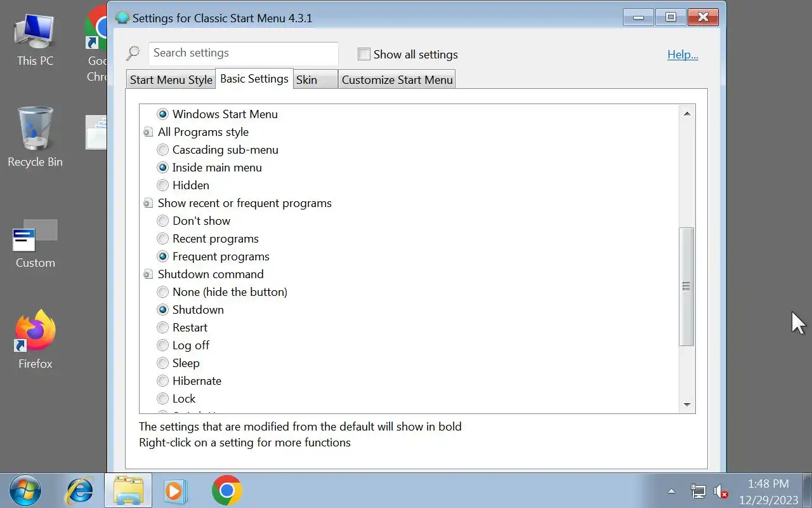Choose the Inside main menu option
This screenshot has height=508, width=812.
point(163,168)
